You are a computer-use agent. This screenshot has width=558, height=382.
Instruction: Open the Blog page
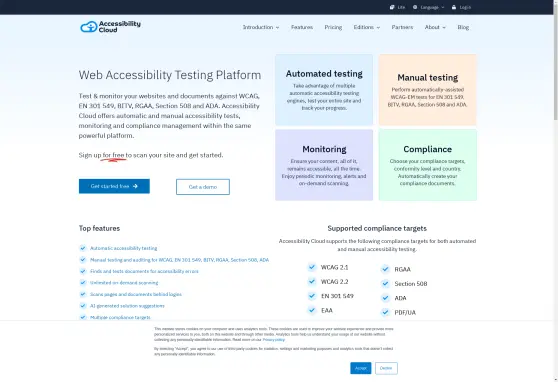point(463,27)
